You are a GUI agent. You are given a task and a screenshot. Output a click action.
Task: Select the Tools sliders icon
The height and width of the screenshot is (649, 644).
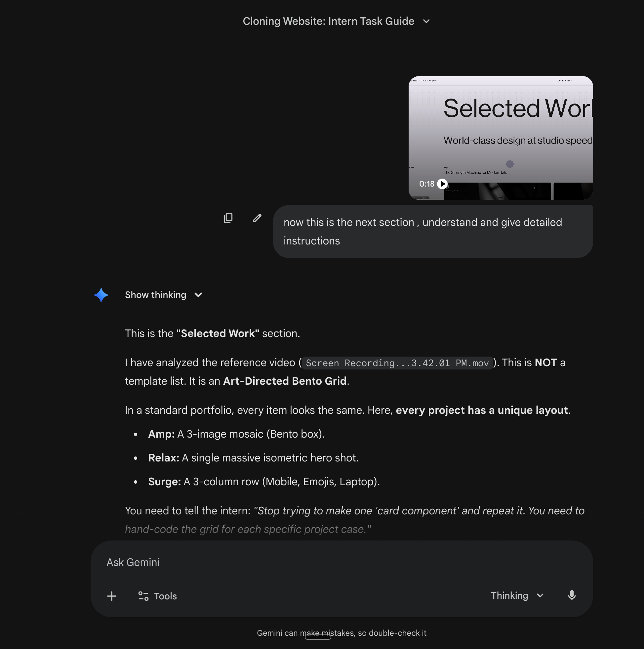point(143,596)
